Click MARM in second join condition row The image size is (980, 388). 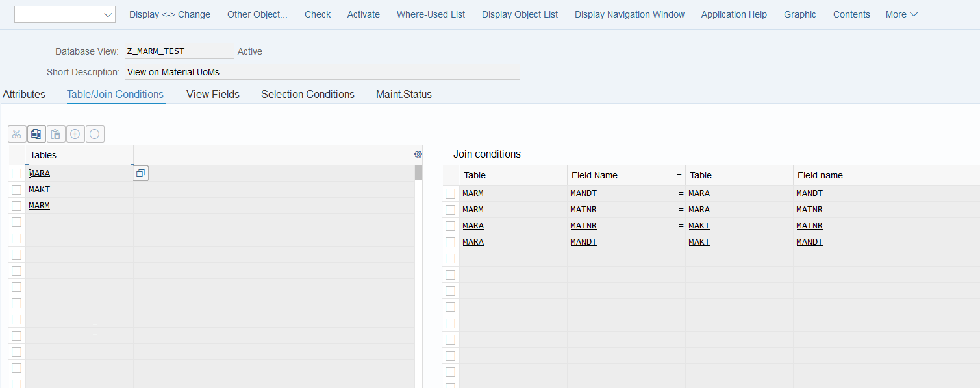pyautogui.click(x=473, y=210)
